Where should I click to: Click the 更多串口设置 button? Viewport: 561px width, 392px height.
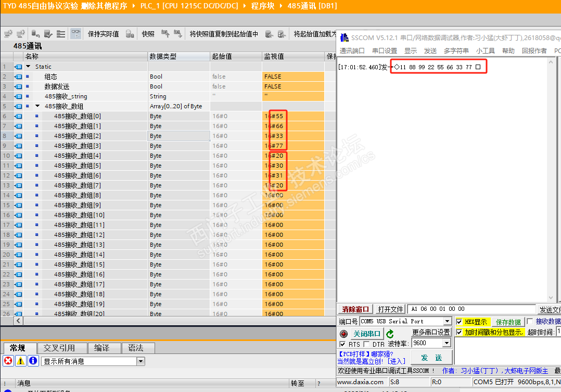click(x=431, y=332)
